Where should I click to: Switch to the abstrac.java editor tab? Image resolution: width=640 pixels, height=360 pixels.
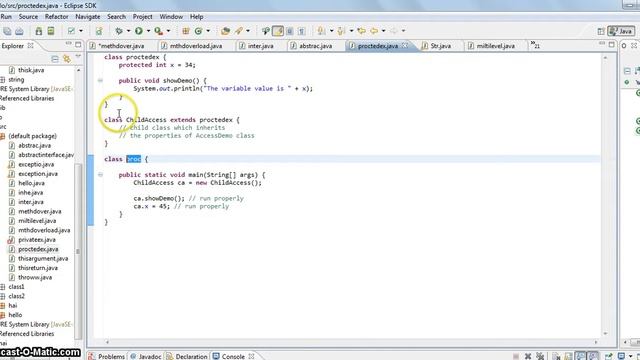coord(316,46)
